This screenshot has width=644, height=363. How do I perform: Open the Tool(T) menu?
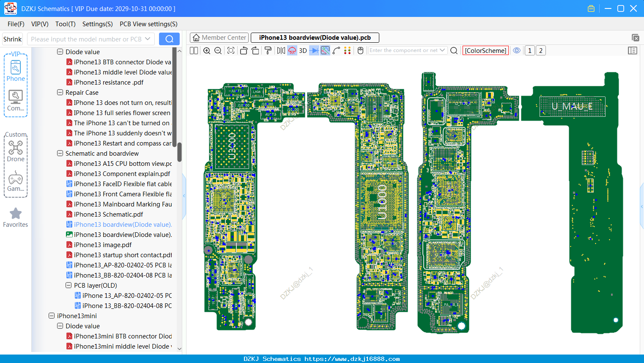click(66, 24)
